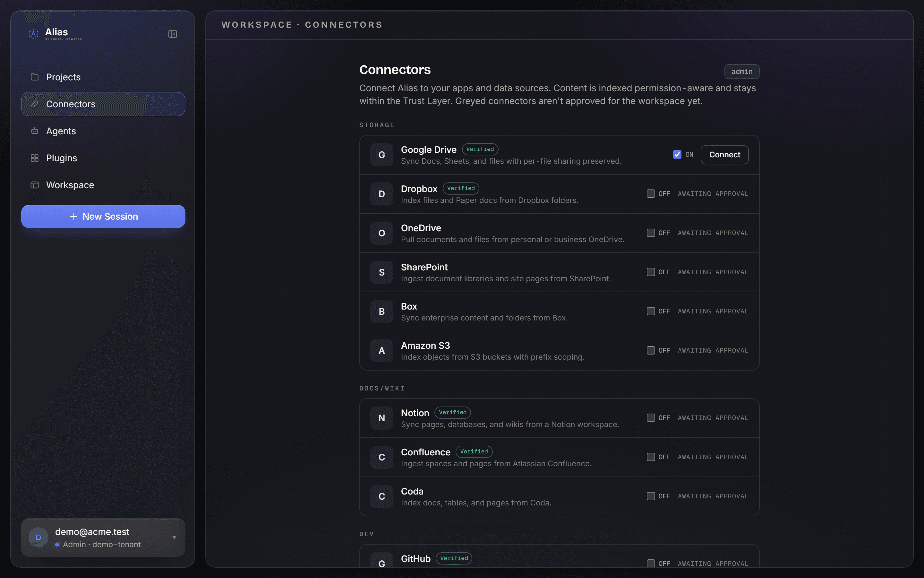Viewport: 924px width, 578px height.
Task: Enable the GitHub checkbox
Action: tap(651, 563)
